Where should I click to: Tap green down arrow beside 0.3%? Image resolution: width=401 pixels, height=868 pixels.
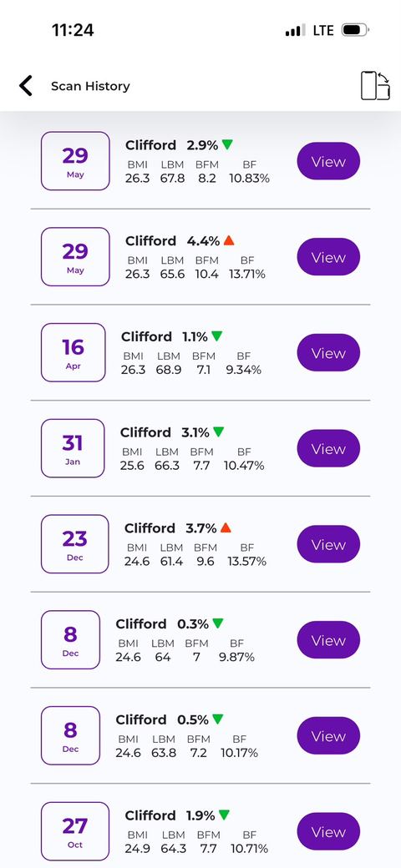[218, 623]
